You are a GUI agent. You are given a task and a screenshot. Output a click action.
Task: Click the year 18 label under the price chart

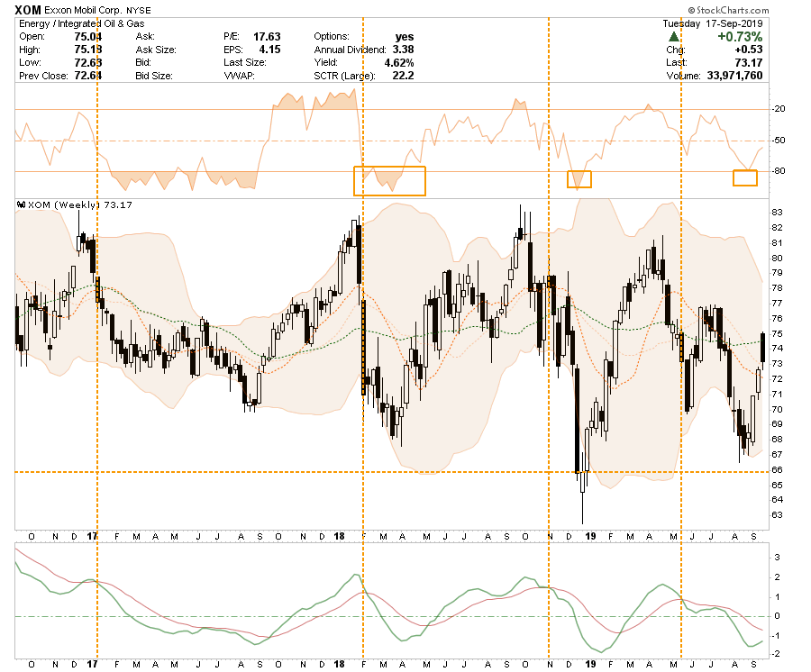coord(339,536)
